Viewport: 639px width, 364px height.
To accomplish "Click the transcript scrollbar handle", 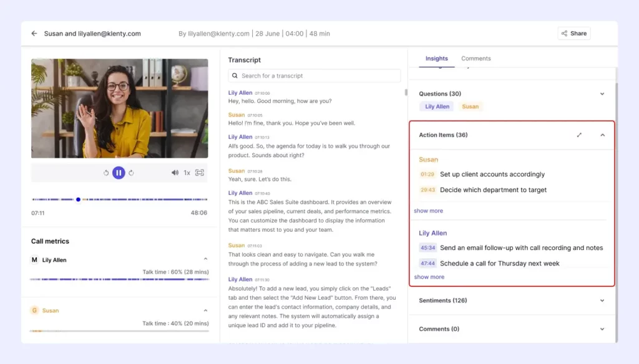I will pyautogui.click(x=406, y=92).
